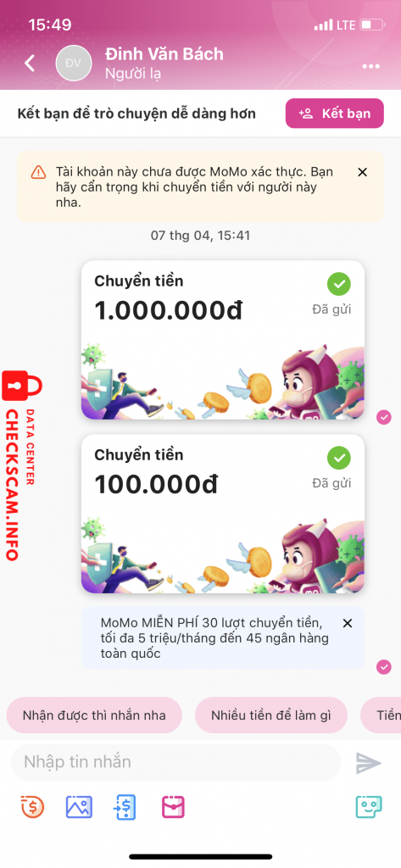Close the MoMo free transfer promo

click(348, 623)
